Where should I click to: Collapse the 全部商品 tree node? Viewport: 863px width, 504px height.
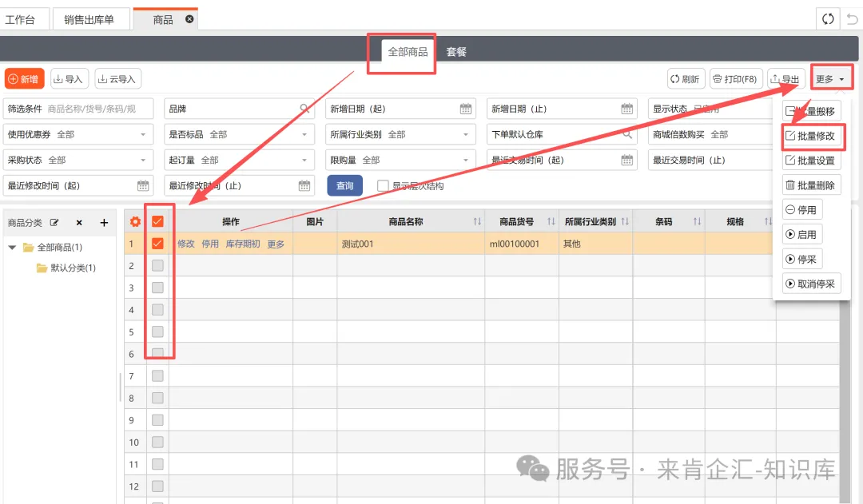click(x=13, y=248)
